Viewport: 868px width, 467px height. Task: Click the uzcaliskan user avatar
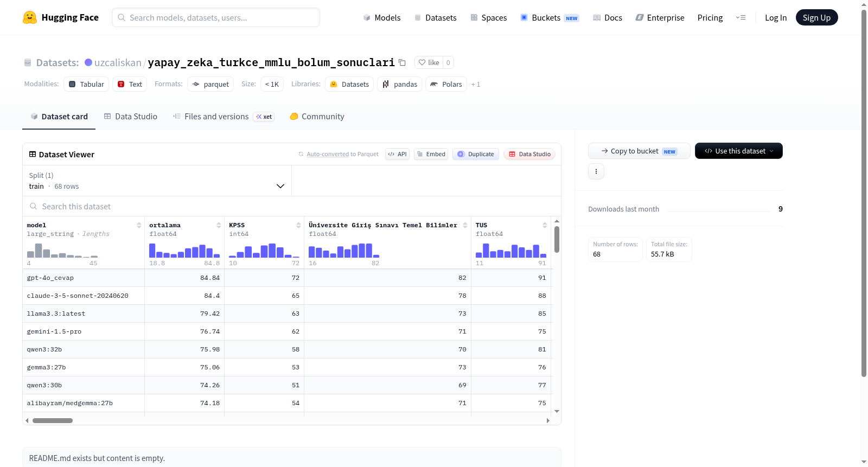coord(88,62)
